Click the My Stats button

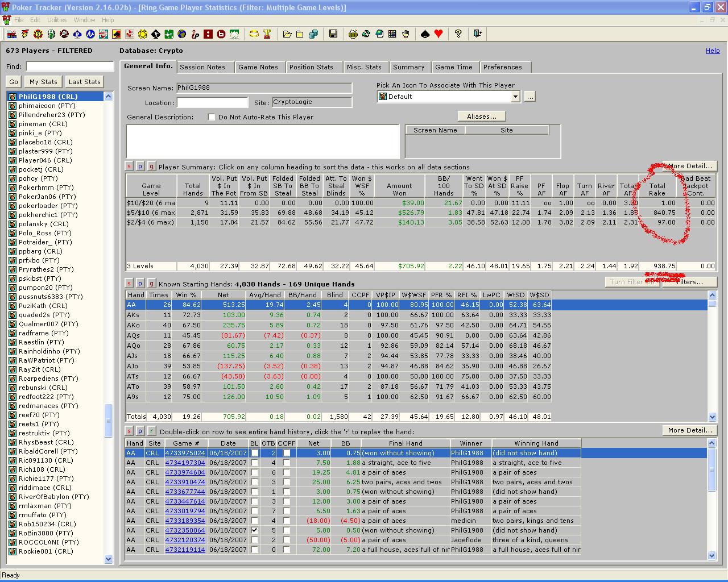43,82
